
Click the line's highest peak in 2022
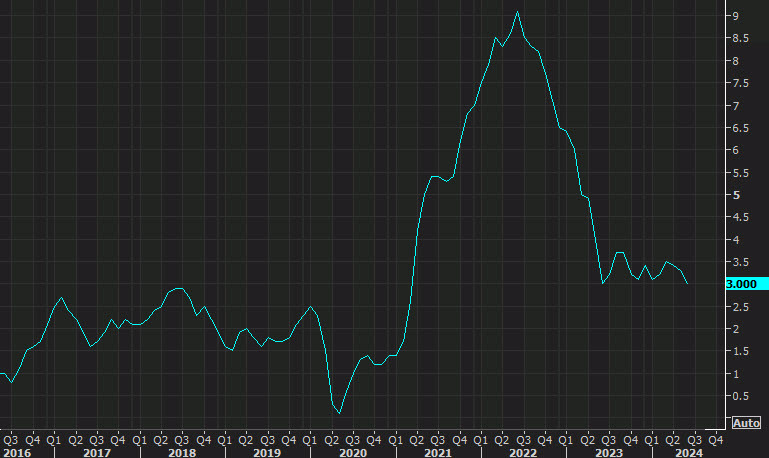coord(517,12)
